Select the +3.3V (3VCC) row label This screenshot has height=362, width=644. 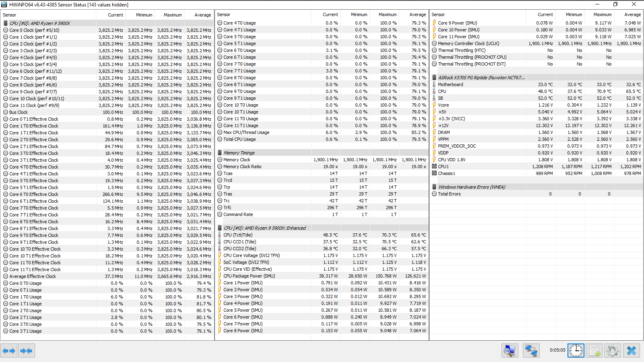(x=452, y=119)
